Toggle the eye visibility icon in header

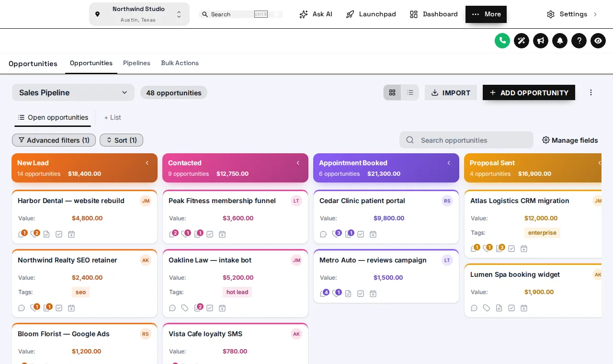click(x=598, y=41)
